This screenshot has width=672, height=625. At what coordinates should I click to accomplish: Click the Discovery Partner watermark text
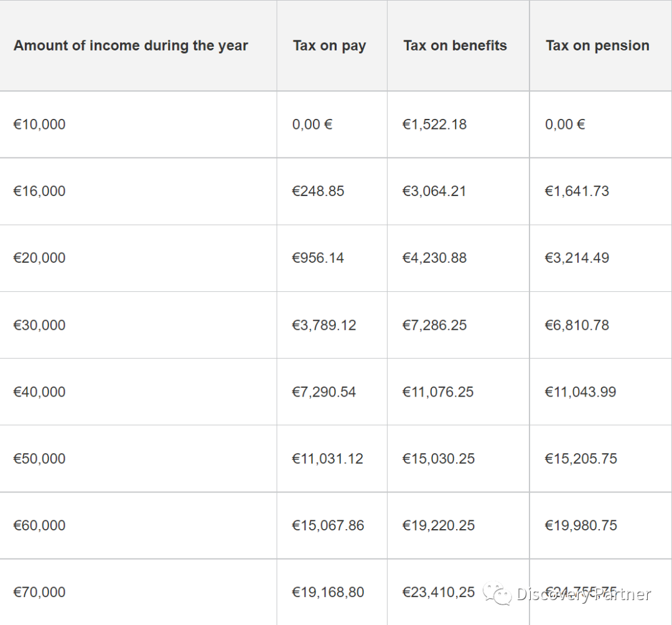[584, 594]
